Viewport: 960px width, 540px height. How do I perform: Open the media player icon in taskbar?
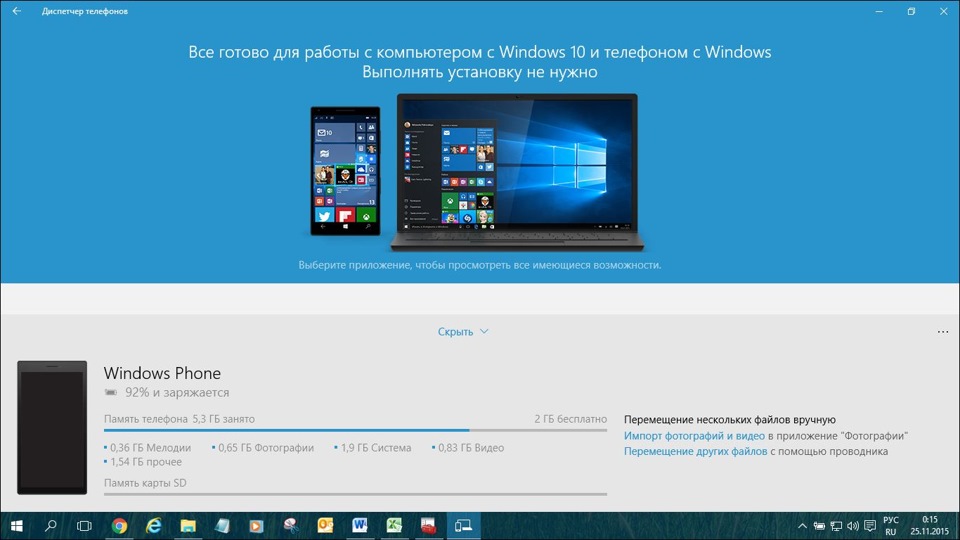coord(256,526)
